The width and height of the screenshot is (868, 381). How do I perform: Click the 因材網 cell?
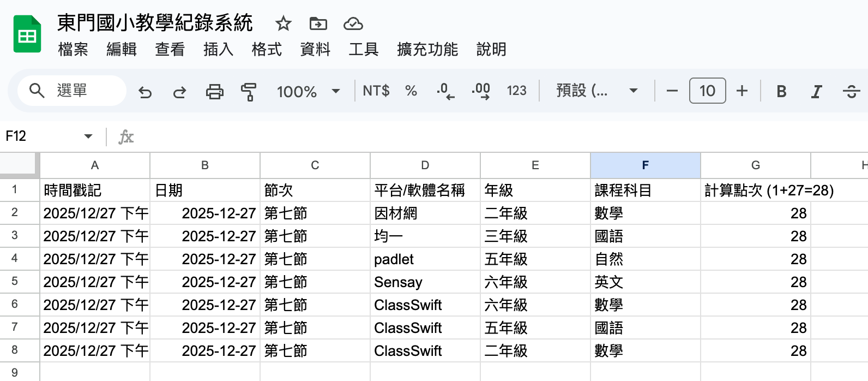click(425, 213)
